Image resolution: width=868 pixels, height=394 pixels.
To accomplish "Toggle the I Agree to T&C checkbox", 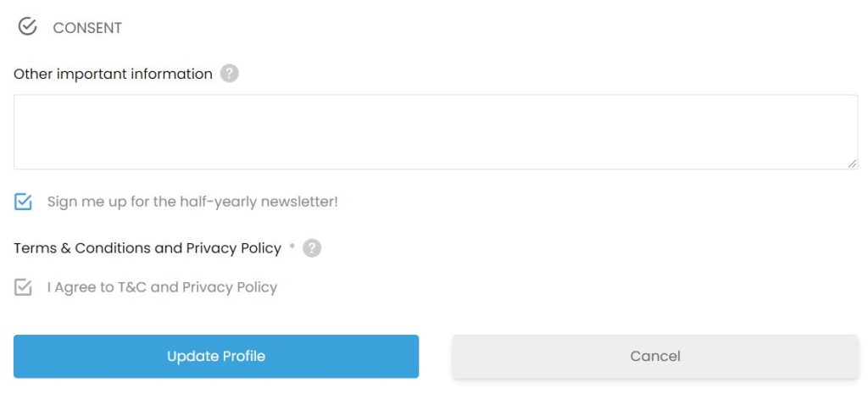I will coord(23,287).
